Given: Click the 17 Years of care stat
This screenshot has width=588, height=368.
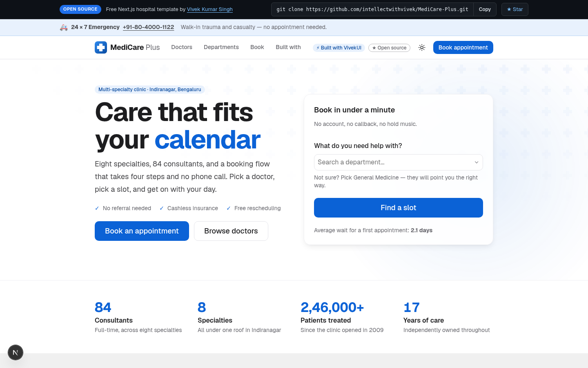Looking at the screenshot, I should pyautogui.click(x=447, y=317).
